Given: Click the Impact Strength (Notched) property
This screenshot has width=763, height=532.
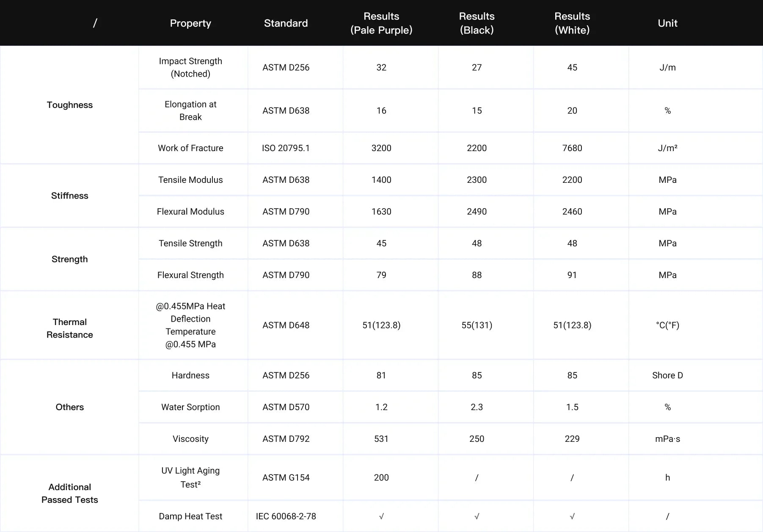Looking at the screenshot, I should (x=190, y=67).
